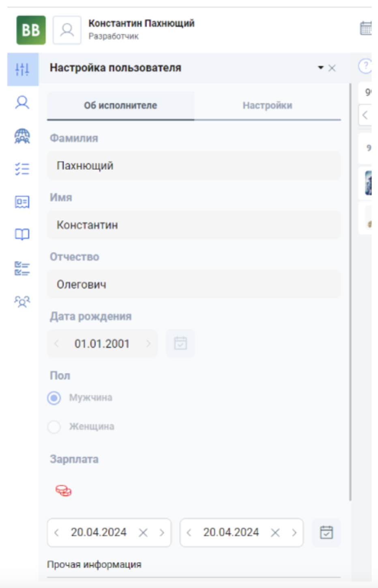This screenshot has height=588, width=378.
Task: Close the Настройка пользователя panel
Action: tap(332, 68)
